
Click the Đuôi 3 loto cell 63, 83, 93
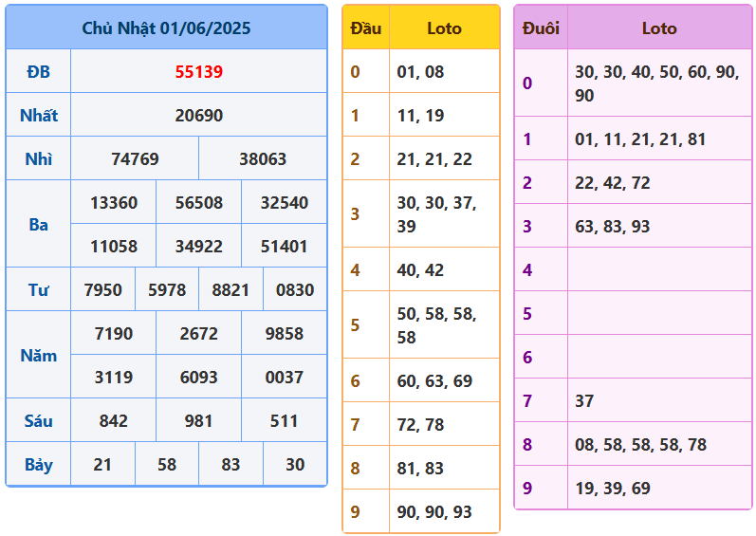[x=658, y=226]
